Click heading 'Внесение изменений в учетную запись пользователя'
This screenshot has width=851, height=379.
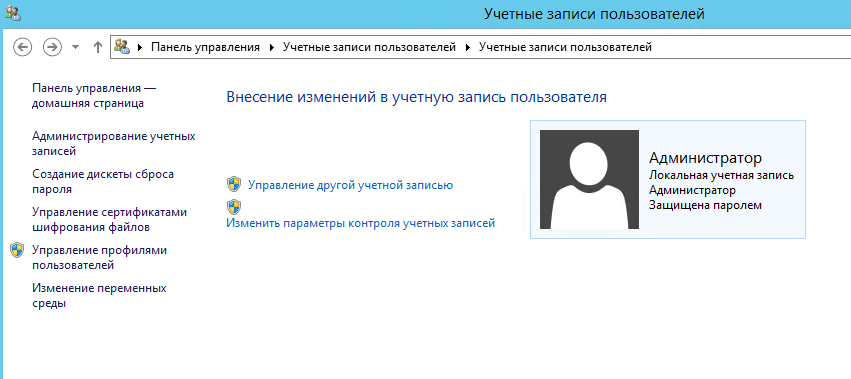pos(416,97)
